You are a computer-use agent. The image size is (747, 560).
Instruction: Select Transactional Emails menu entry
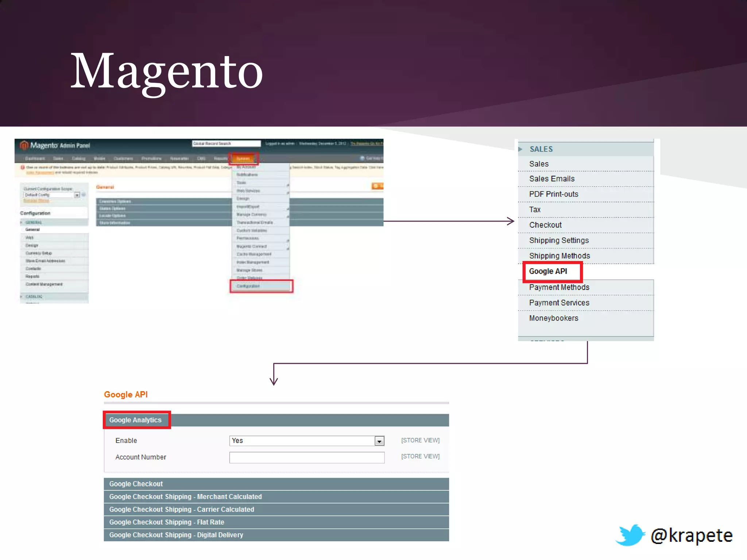[261, 222]
